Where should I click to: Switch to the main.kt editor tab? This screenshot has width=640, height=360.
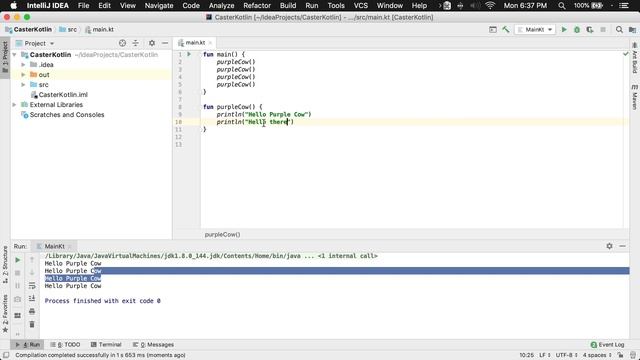click(195, 43)
